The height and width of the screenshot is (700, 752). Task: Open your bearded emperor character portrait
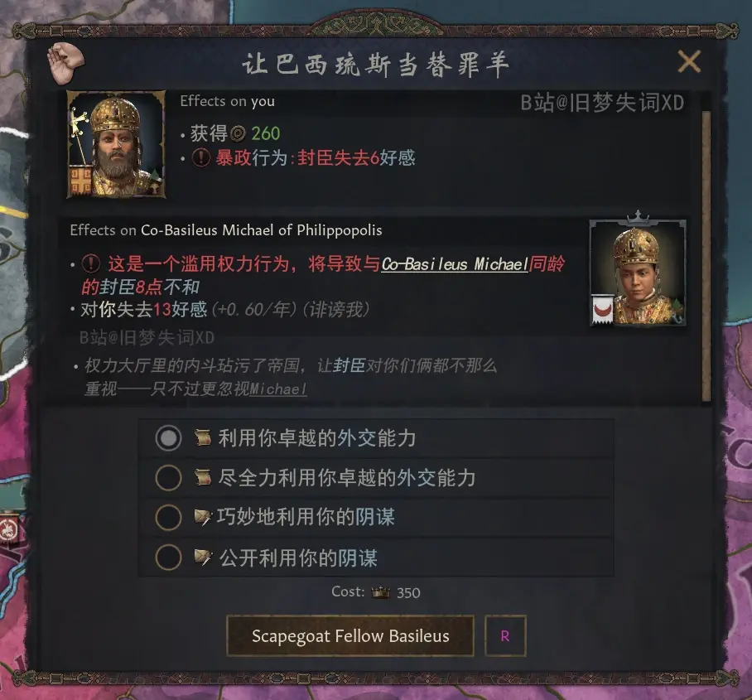[116, 144]
